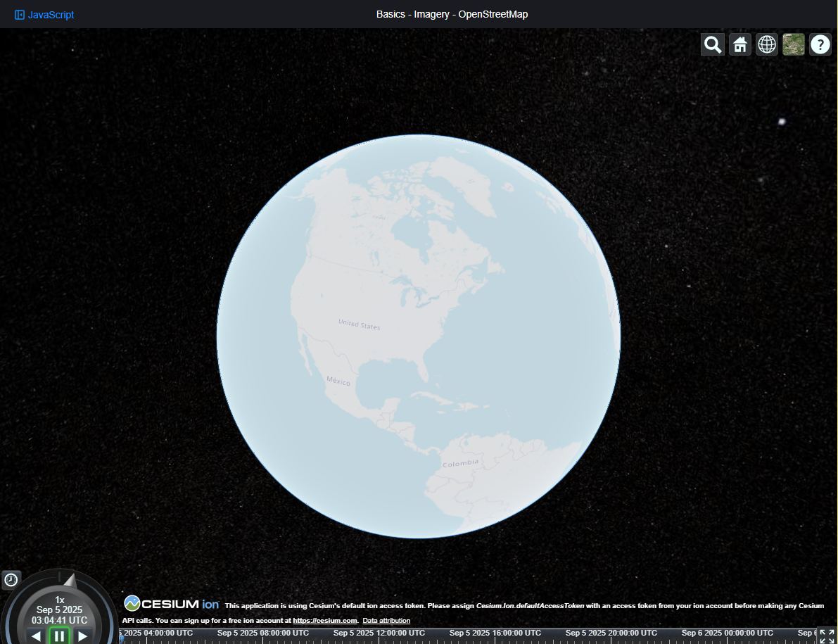Viewport: 838px width, 644px height.
Task: Jump timeline to Sep 5 20:00:00 UTC
Action: (611, 633)
